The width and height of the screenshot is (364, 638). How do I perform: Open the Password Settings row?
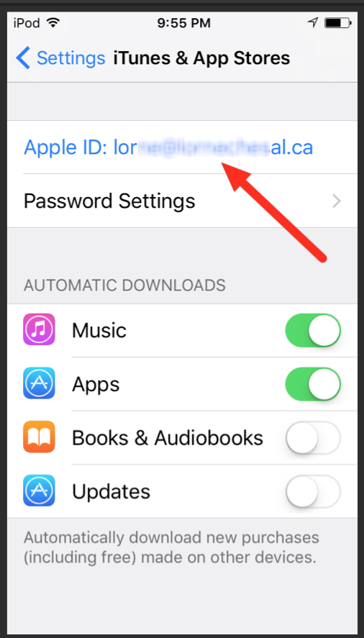pyautogui.click(x=182, y=201)
